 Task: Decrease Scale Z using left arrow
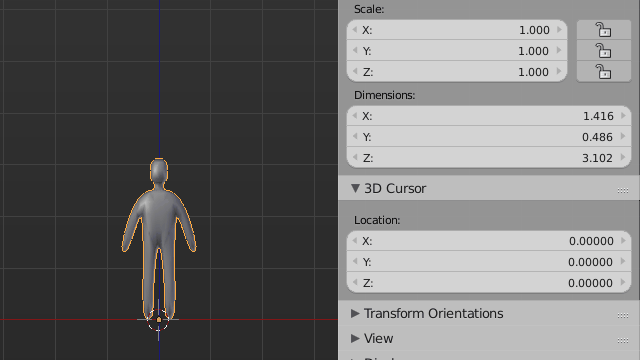pos(355,72)
